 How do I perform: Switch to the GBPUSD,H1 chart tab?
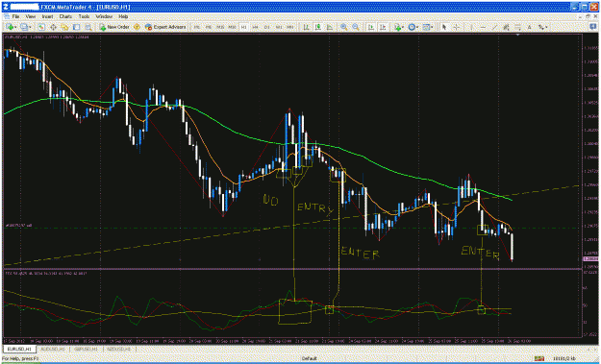point(87,349)
